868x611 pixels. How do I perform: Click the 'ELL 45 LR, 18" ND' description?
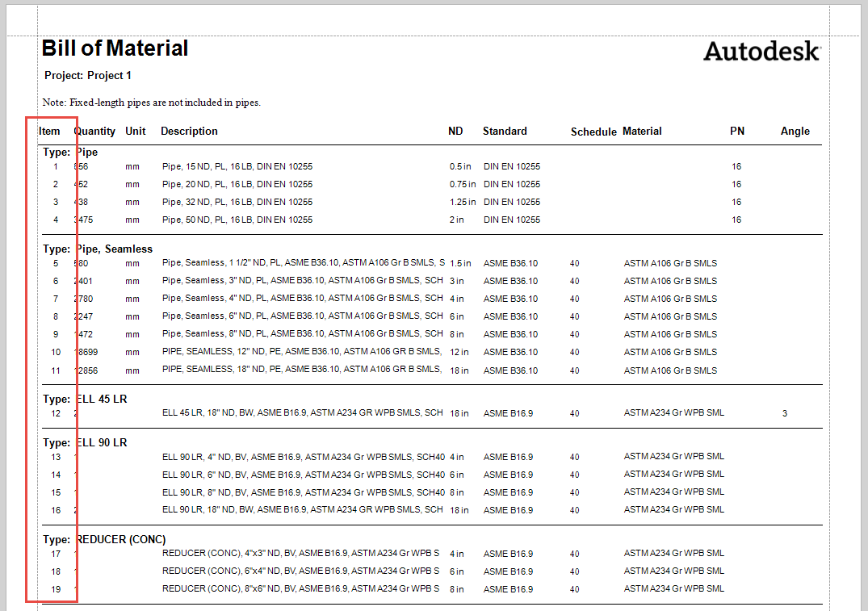[x=303, y=413]
